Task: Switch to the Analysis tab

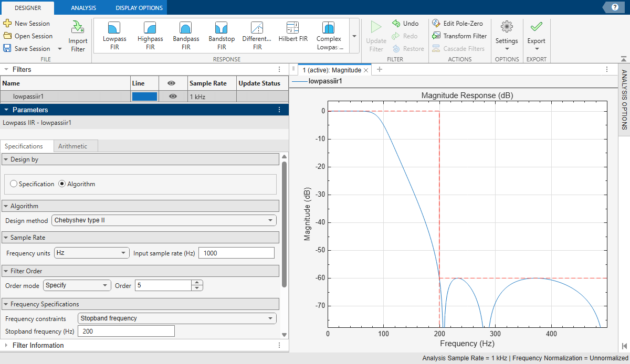Action: coord(83,7)
